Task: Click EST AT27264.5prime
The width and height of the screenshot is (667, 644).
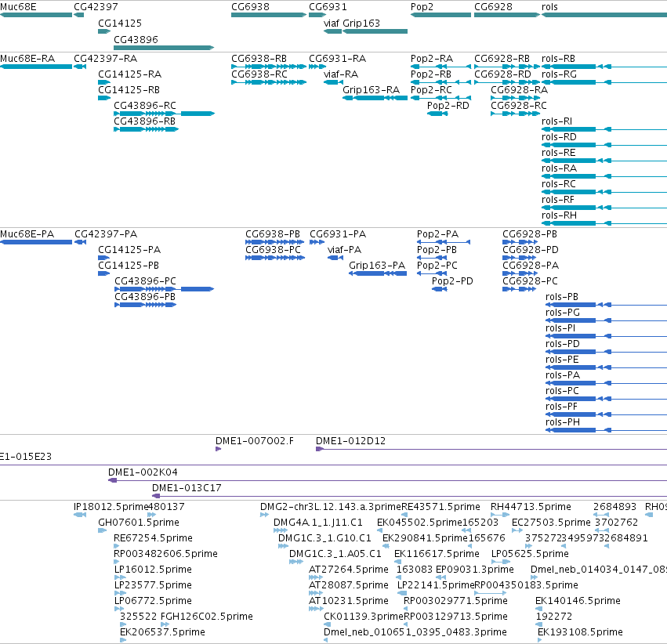Action: point(349,570)
